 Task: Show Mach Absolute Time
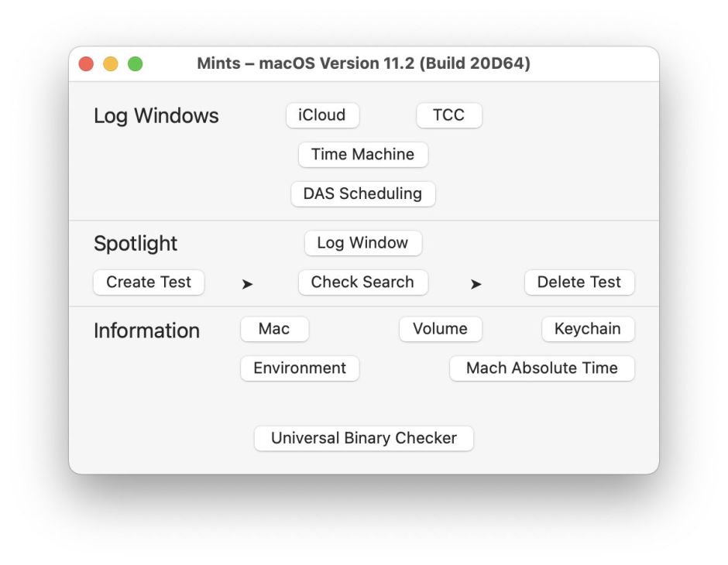[542, 368]
